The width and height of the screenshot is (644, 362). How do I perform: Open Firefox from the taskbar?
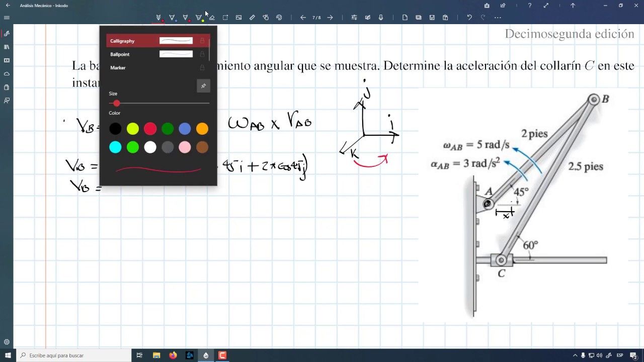click(173, 355)
